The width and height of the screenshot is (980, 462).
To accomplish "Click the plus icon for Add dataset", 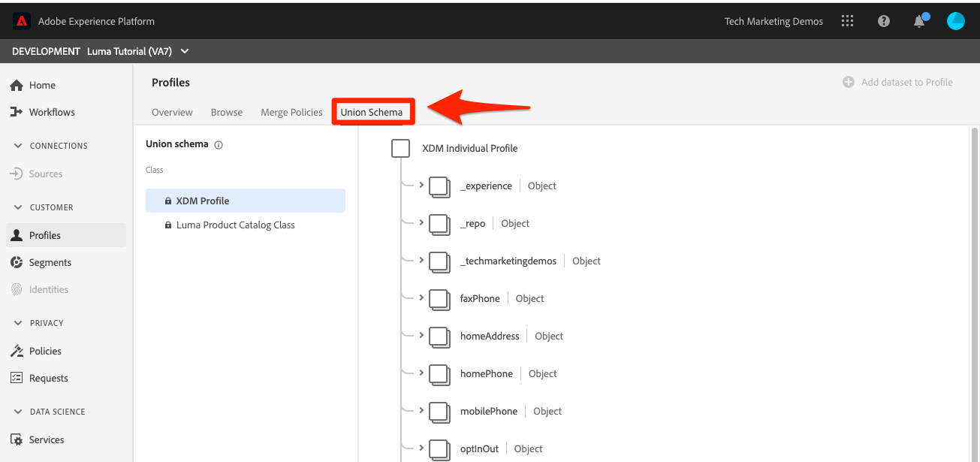I will (x=849, y=82).
